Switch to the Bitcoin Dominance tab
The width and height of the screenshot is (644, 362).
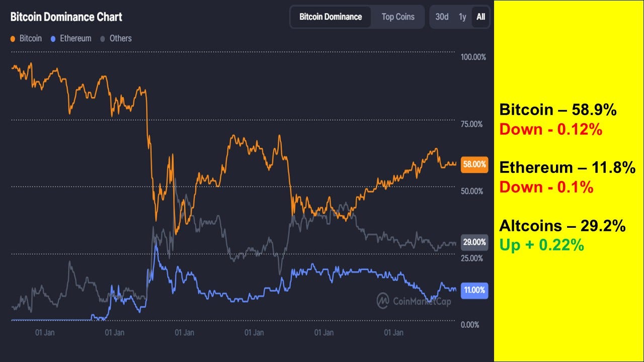click(331, 17)
